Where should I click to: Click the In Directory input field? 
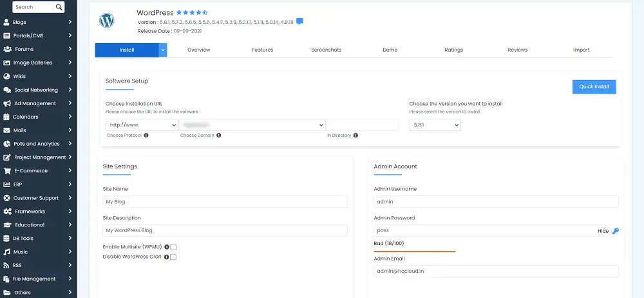[362, 125]
